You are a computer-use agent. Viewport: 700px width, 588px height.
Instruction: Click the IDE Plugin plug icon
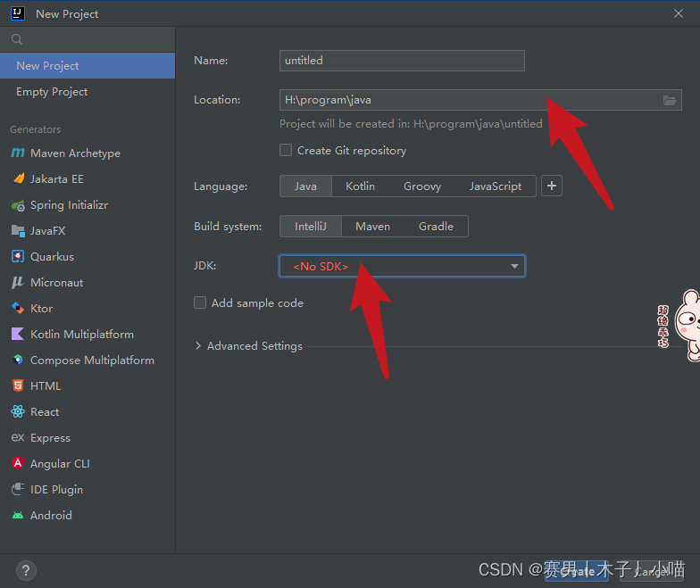coord(18,489)
